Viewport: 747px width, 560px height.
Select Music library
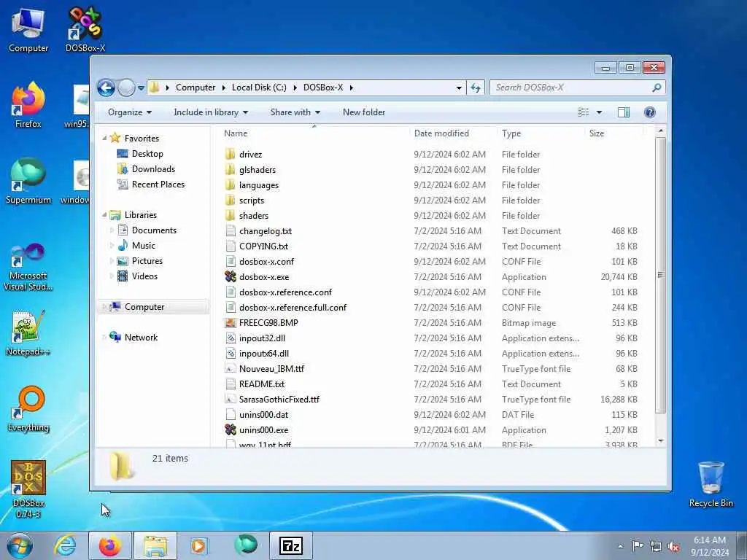click(x=144, y=246)
